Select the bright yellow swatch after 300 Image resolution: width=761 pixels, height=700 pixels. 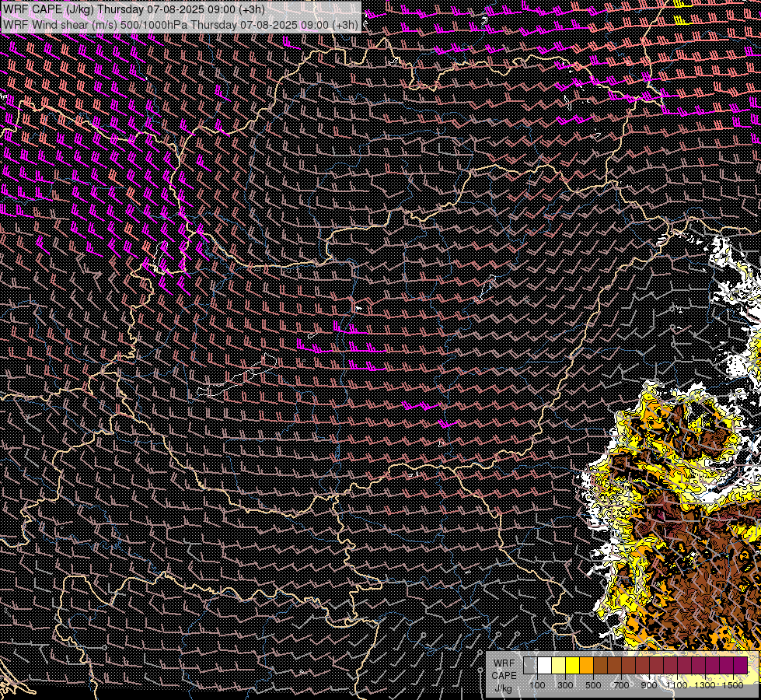[x=572, y=665]
